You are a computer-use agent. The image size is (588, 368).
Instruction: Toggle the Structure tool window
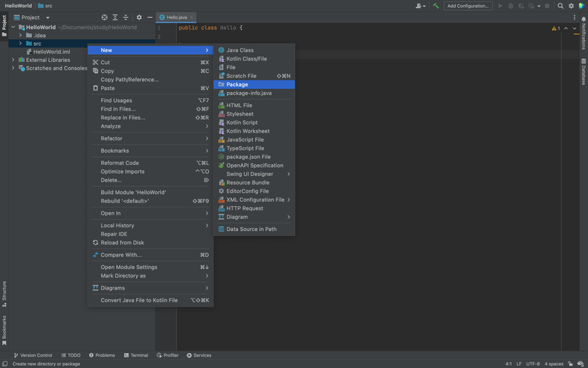click(x=4, y=293)
